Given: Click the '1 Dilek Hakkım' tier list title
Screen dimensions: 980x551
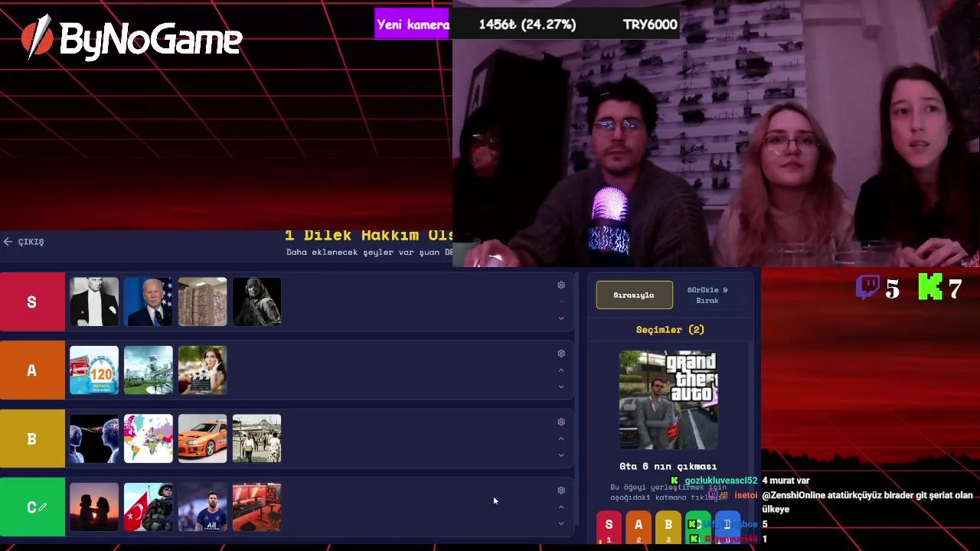Looking at the screenshot, I should coord(369,235).
